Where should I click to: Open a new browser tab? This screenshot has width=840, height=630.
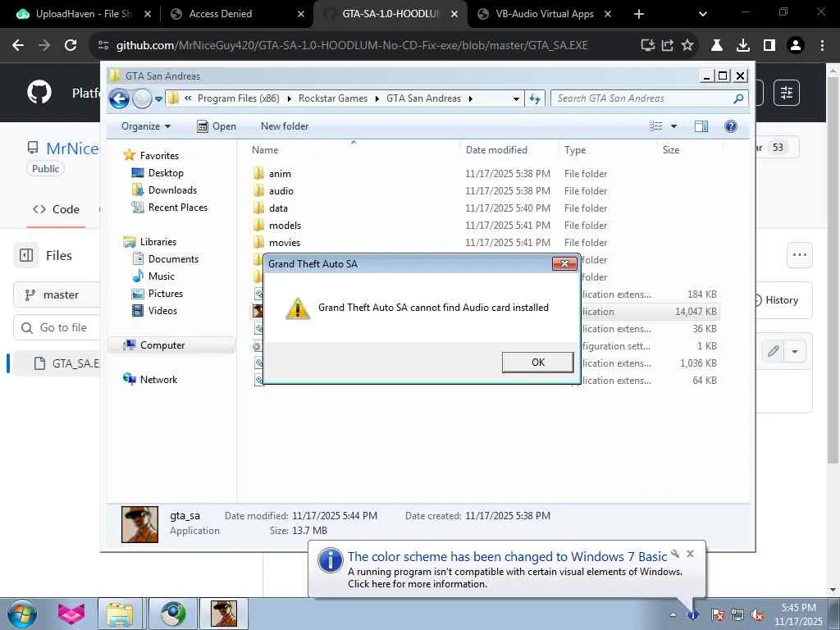click(x=638, y=14)
